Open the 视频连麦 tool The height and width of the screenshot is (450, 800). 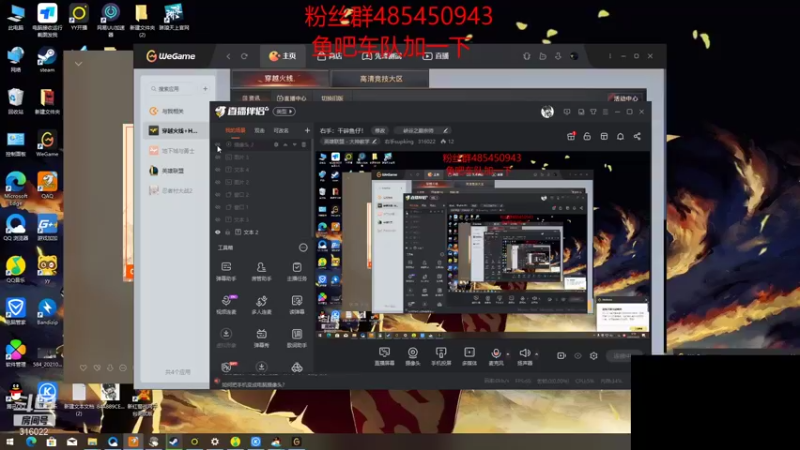tap(226, 305)
